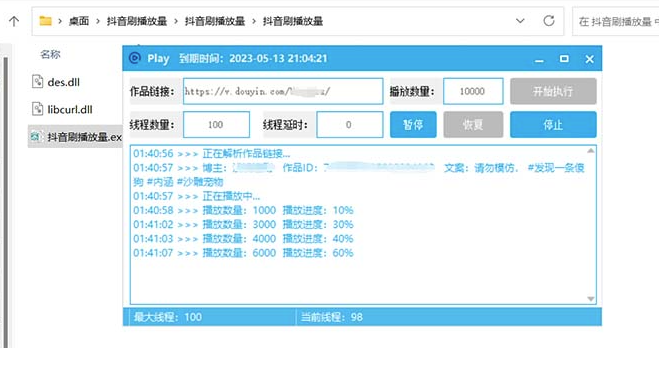This screenshot has height=371, width=664.
Task: Click the log line showing 播放进度 60%
Action: tap(243, 253)
